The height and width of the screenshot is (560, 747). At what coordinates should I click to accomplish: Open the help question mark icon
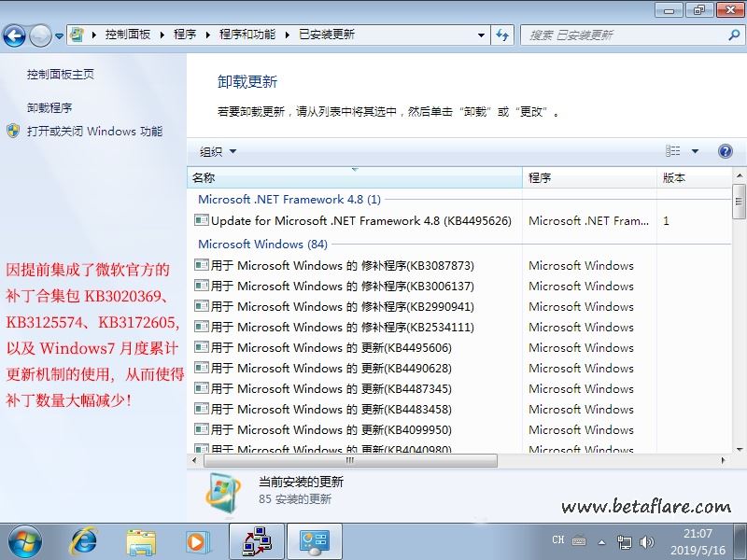(725, 151)
